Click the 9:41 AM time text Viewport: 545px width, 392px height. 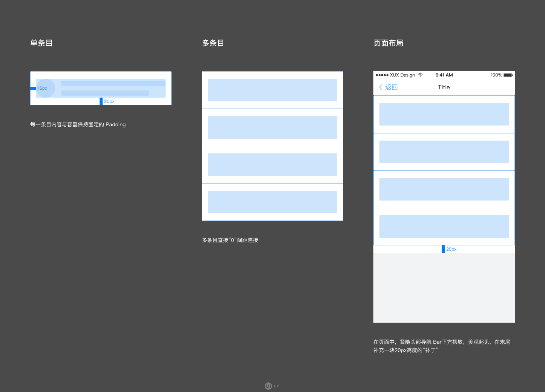[444, 75]
